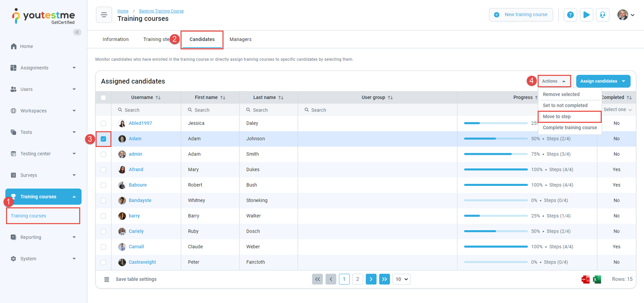Click the New training course button
Screen dimensions: 644x303
(521, 15)
